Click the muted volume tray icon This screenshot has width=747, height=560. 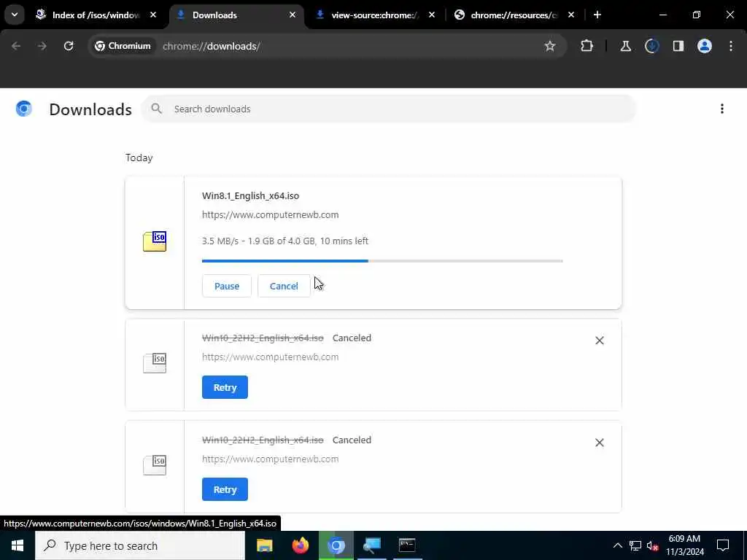coord(653,545)
